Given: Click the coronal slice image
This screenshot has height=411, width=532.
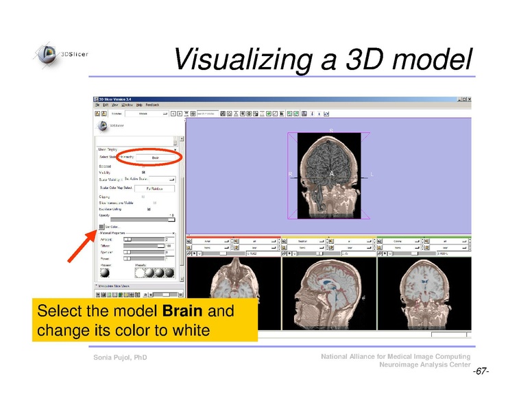Looking at the screenshot, I should [x=424, y=293].
